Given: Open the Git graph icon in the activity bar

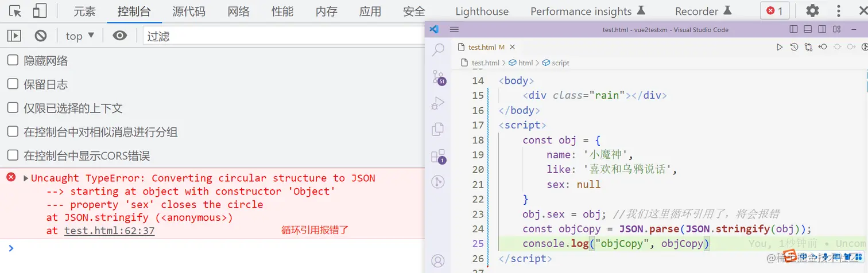Looking at the screenshot, I should click(x=438, y=182).
